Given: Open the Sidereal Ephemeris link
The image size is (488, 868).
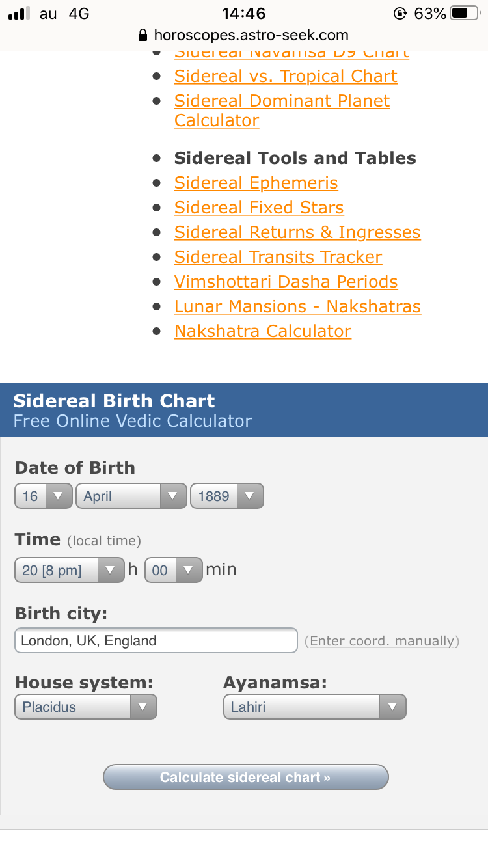Looking at the screenshot, I should coord(256,183).
